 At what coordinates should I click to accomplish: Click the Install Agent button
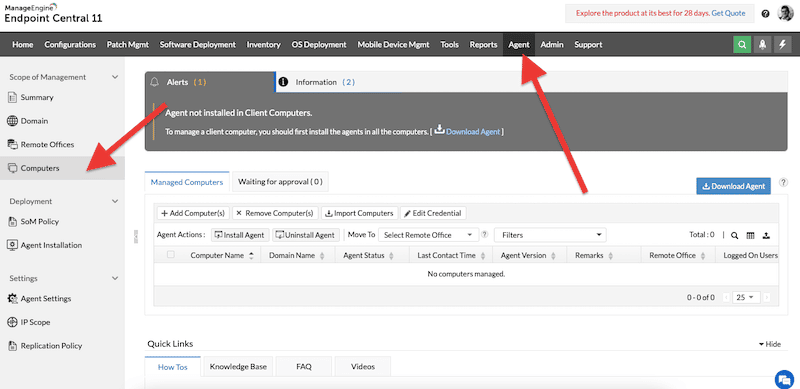click(240, 235)
